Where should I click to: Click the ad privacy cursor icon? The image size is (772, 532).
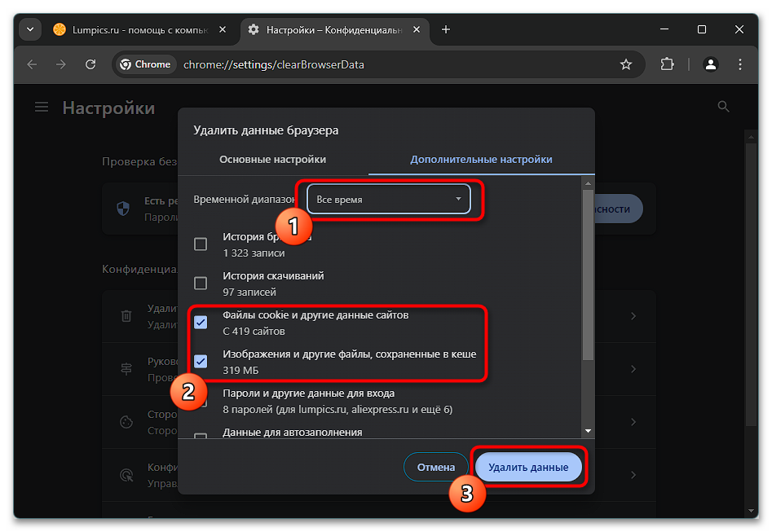(x=126, y=475)
